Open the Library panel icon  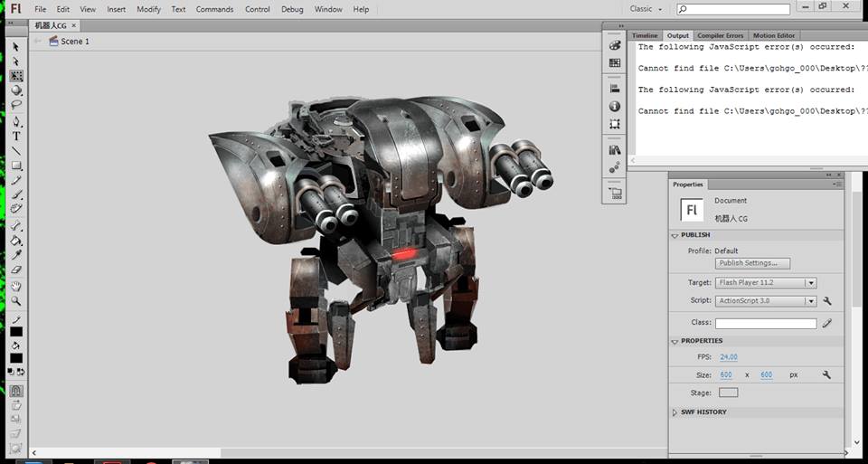tap(615, 150)
